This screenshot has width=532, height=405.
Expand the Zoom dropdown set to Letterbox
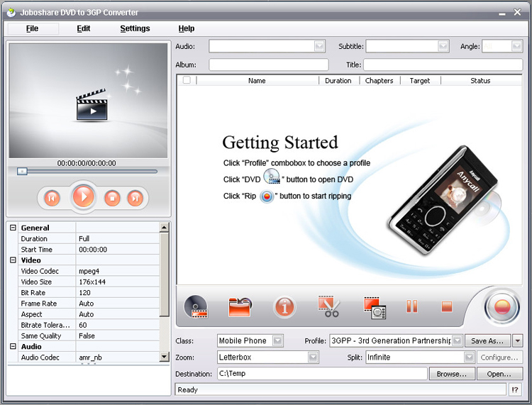click(313, 357)
